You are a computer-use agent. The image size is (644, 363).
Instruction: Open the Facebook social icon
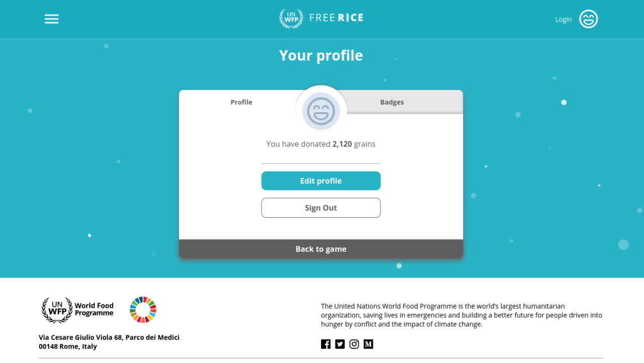(326, 344)
